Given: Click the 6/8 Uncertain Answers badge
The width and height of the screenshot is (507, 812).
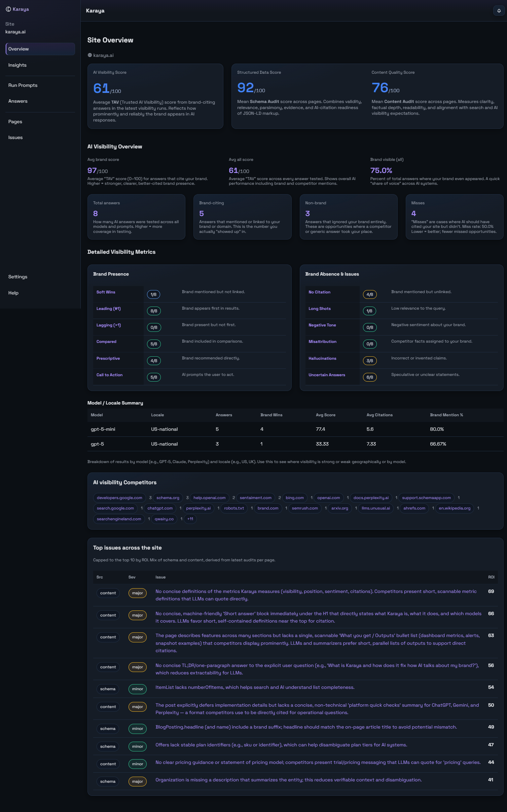Looking at the screenshot, I should click(369, 377).
